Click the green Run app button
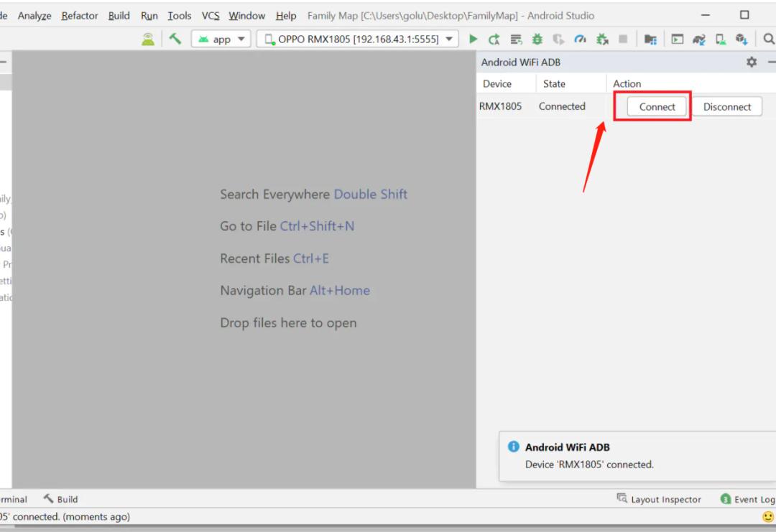 pyautogui.click(x=473, y=39)
